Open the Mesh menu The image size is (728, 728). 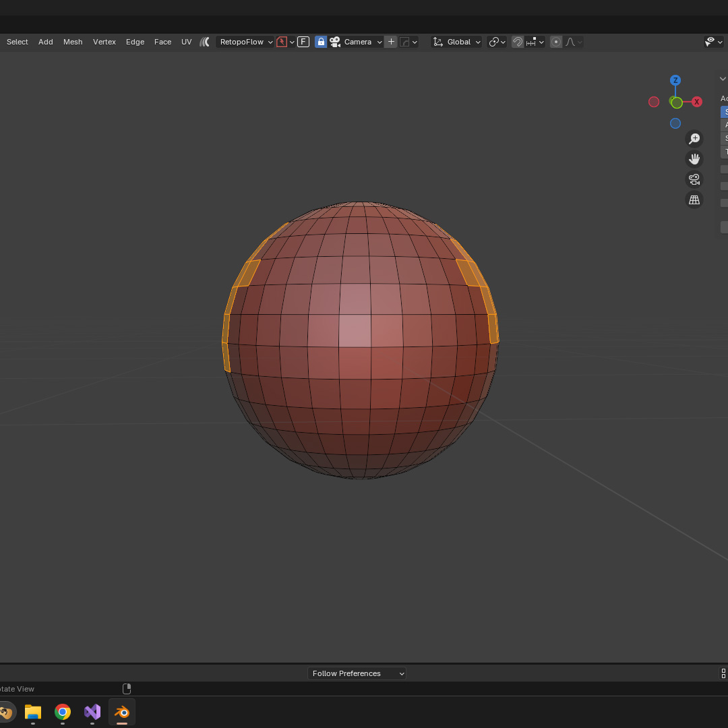point(73,42)
